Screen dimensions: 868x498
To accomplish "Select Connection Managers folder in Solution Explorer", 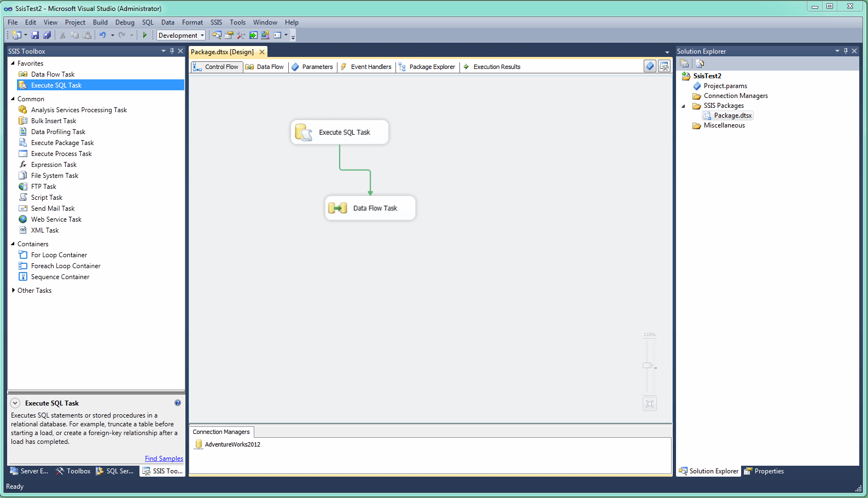I will coord(730,96).
